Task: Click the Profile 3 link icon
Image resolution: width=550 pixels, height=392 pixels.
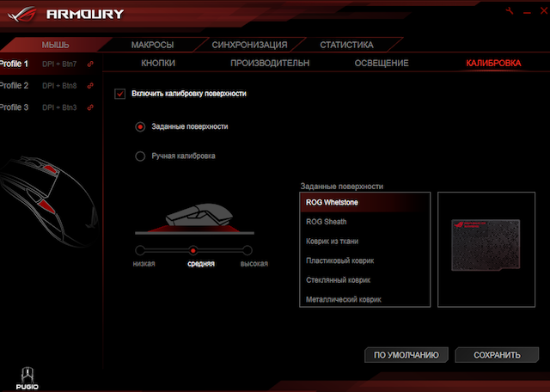Action: point(90,107)
